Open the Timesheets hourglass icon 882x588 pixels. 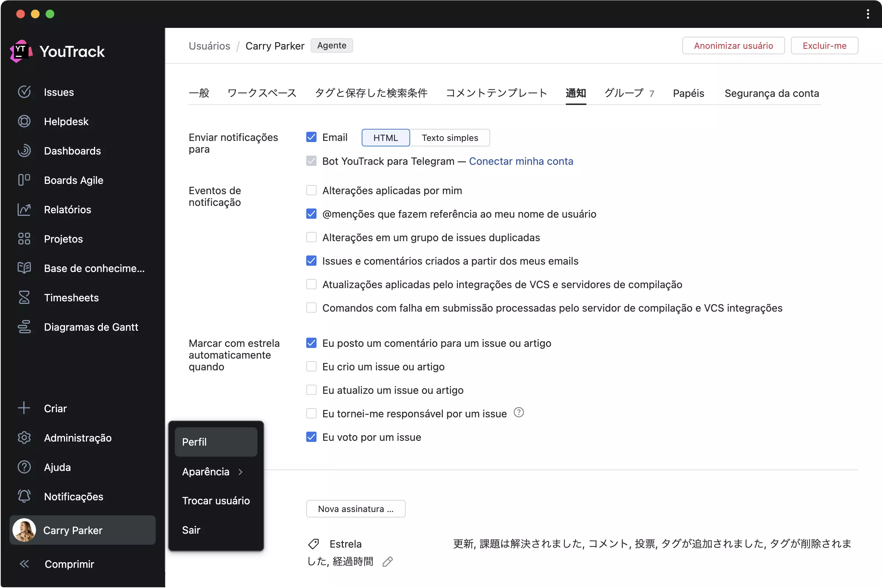(x=24, y=297)
